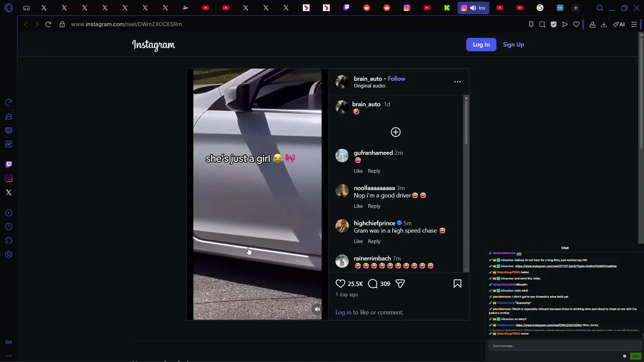Save the reel with the bookmark icon

[457, 284]
